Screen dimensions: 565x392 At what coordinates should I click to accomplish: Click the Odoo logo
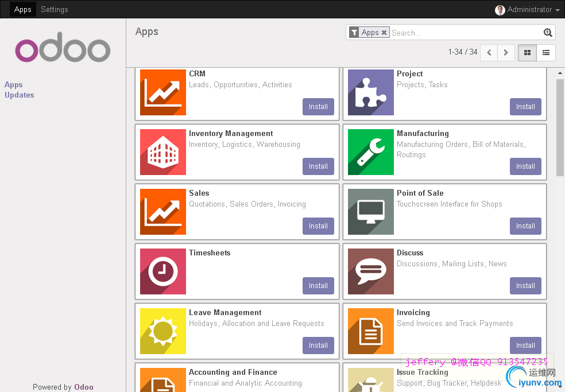click(x=63, y=48)
